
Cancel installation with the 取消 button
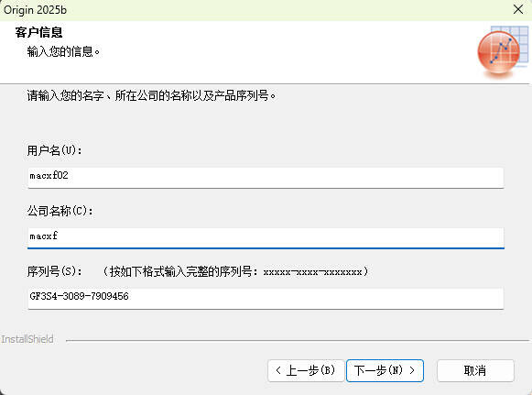pos(475,370)
